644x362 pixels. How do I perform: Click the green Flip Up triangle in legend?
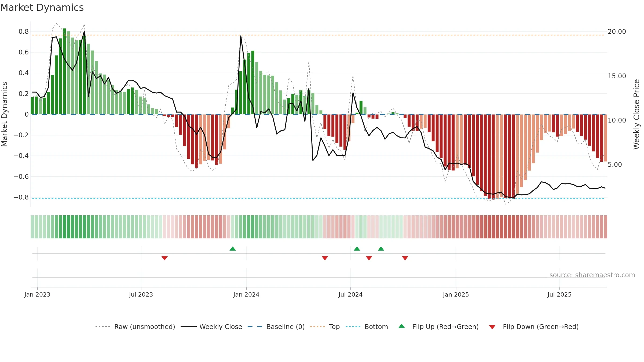[x=402, y=326]
